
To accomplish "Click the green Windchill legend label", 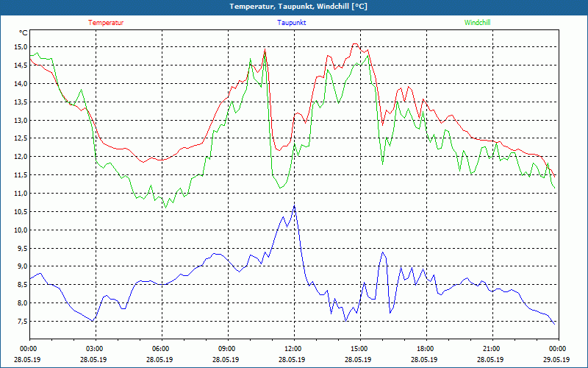I will click(477, 23).
